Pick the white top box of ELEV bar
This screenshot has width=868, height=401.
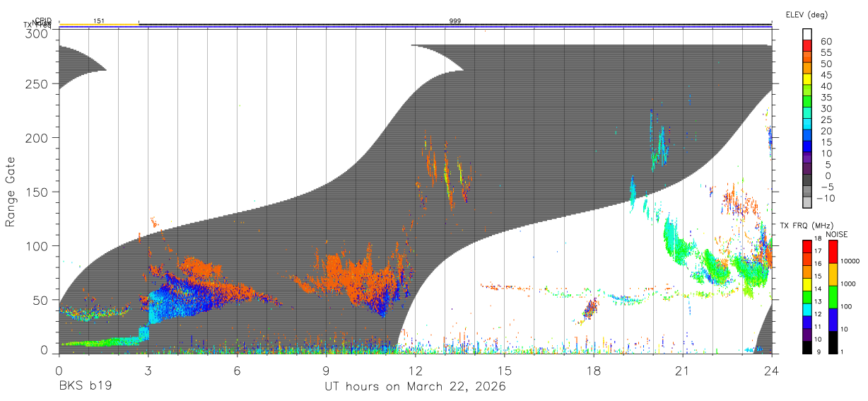[x=807, y=35]
